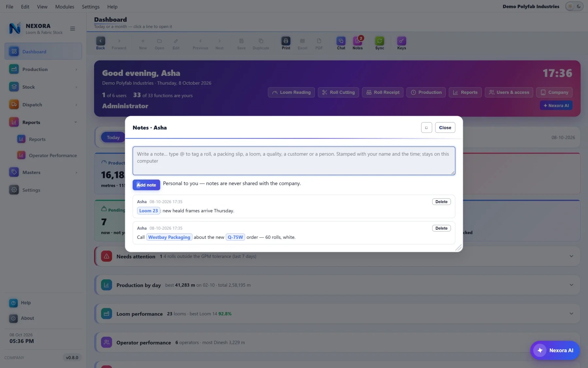Click the Westbay Packaging tag
Screen dimensions: 588x368
click(x=169, y=237)
